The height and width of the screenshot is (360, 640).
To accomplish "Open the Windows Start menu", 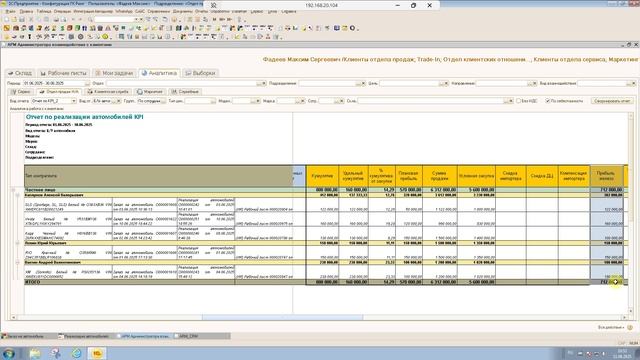I will pyautogui.click(x=9, y=353).
